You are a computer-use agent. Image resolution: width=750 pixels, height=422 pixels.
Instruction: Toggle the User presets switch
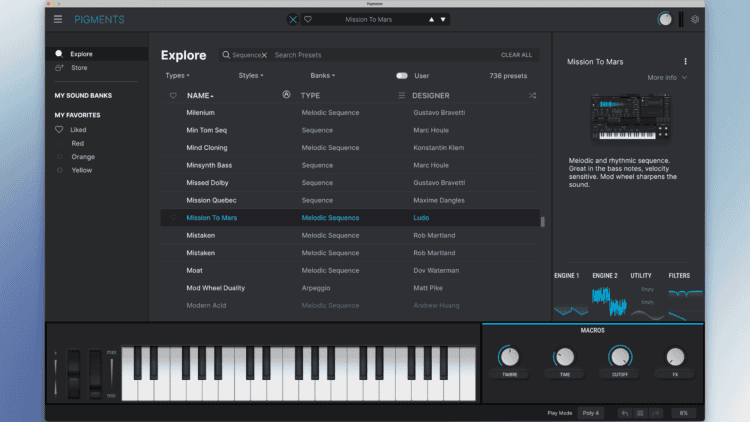click(402, 76)
